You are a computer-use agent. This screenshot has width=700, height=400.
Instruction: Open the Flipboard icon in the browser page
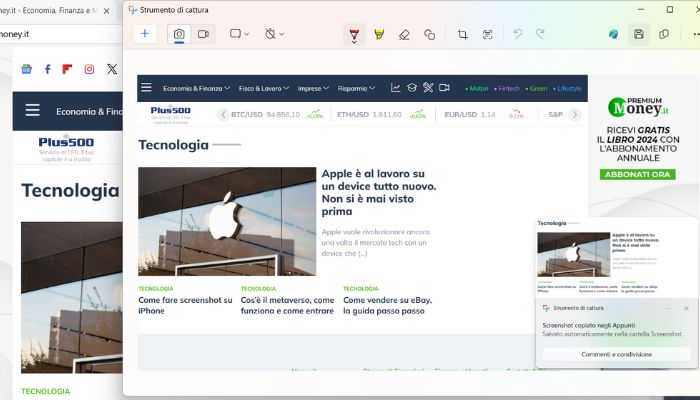click(67, 69)
